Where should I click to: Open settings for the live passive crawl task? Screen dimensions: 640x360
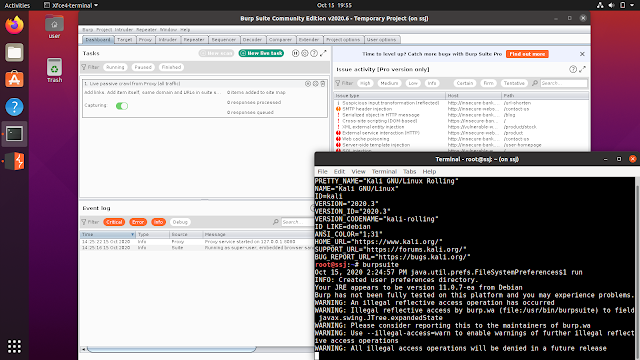pos(316,84)
